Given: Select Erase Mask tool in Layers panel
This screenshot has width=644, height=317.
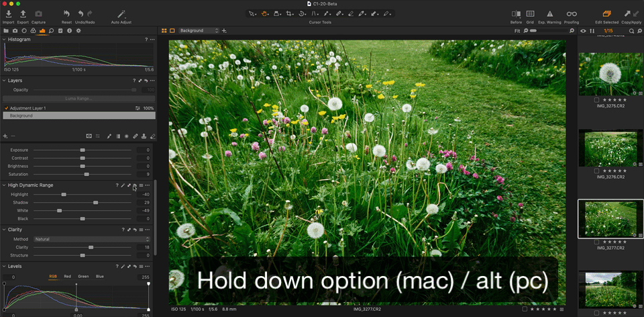Looking at the screenshot, I should tap(152, 136).
